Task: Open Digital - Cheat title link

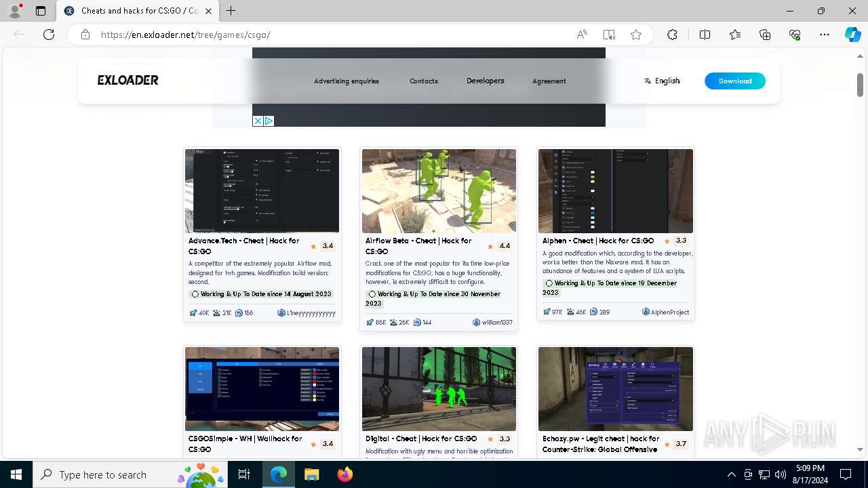Action: (421, 439)
